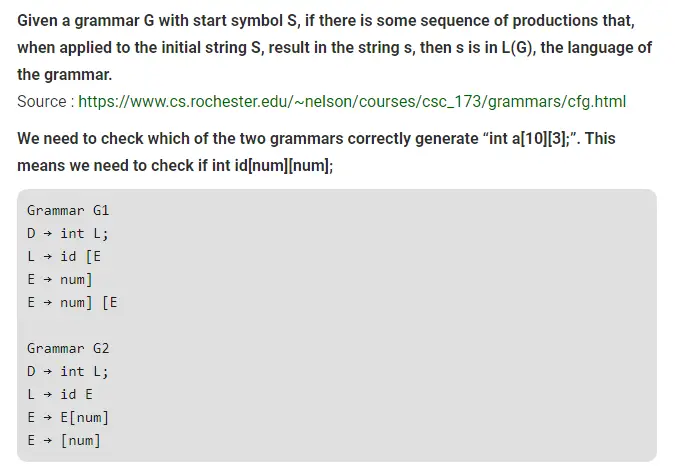Image resolution: width=675 pixels, height=468 pixels.
Task: Click the "Grammar G2" heading in code block
Action: (68, 348)
